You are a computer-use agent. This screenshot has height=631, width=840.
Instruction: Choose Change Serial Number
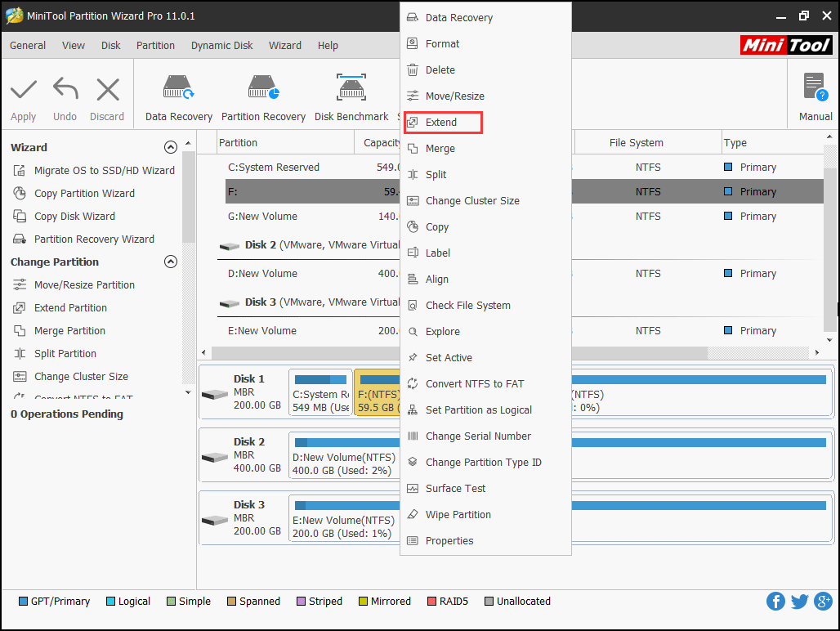tap(485, 436)
